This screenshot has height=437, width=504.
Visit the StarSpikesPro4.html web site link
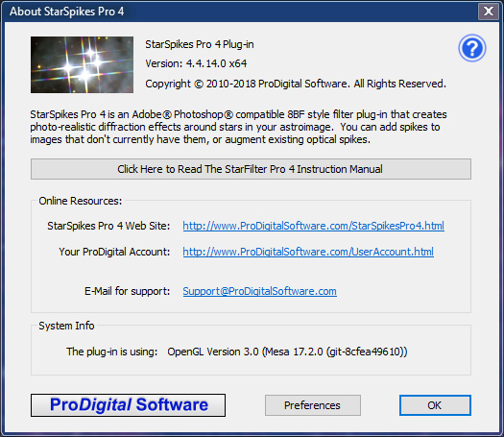313,226
